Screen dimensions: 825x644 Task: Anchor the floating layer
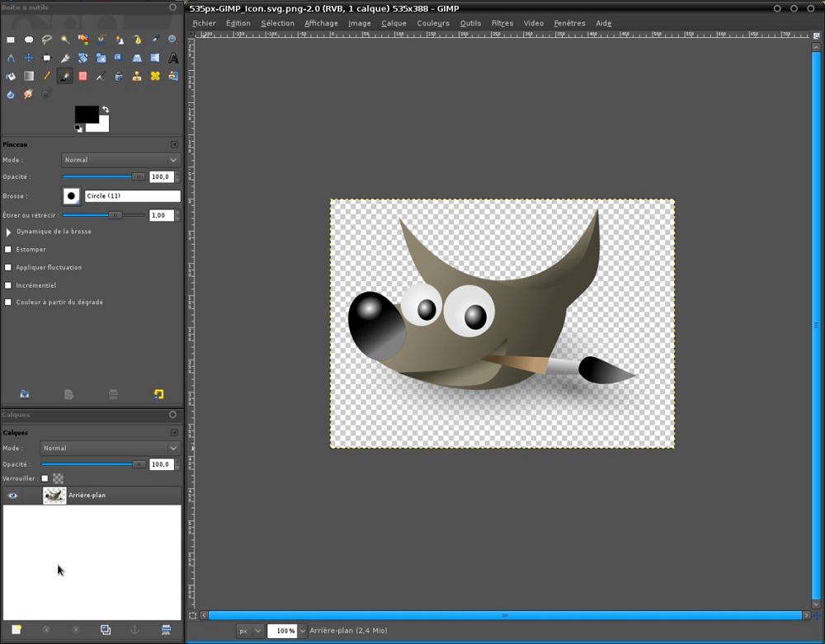coord(134,629)
